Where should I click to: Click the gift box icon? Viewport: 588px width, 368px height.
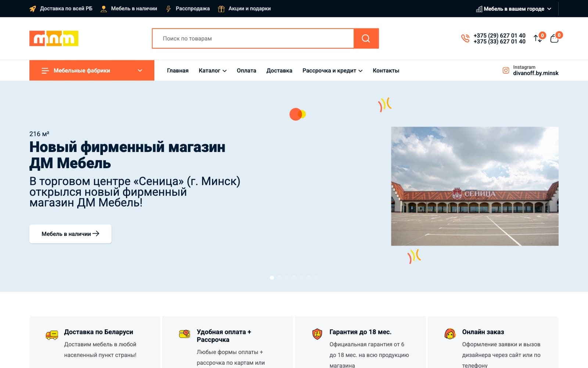[221, 9]
